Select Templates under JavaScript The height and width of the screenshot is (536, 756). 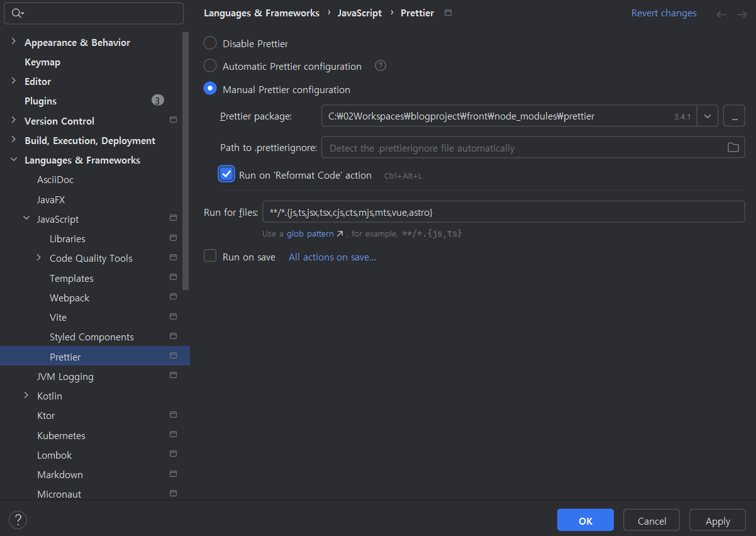[72, 278]
